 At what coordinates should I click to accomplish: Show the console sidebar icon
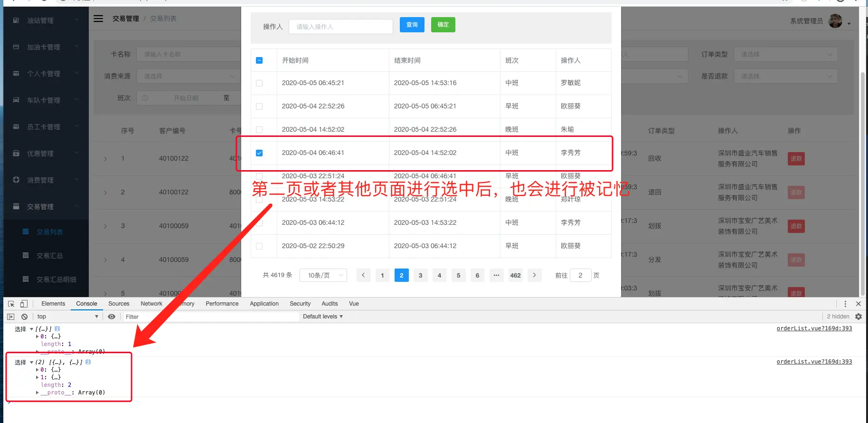point(11,317)
